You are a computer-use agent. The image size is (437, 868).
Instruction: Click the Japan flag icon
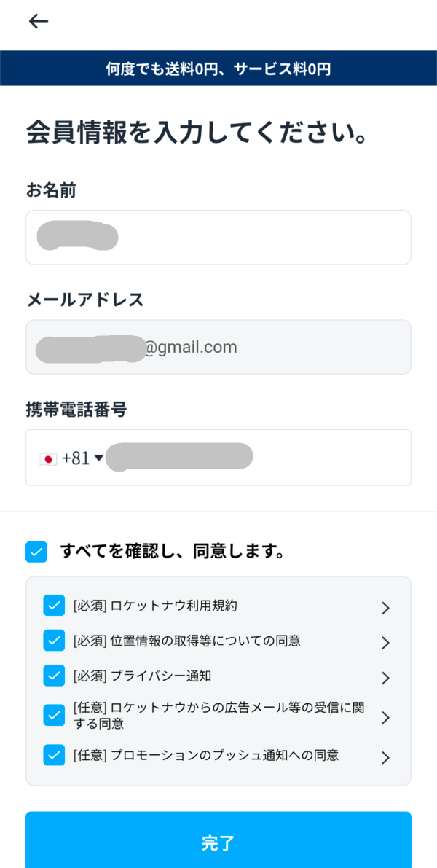pyautogui.click(x=48, y=458)
